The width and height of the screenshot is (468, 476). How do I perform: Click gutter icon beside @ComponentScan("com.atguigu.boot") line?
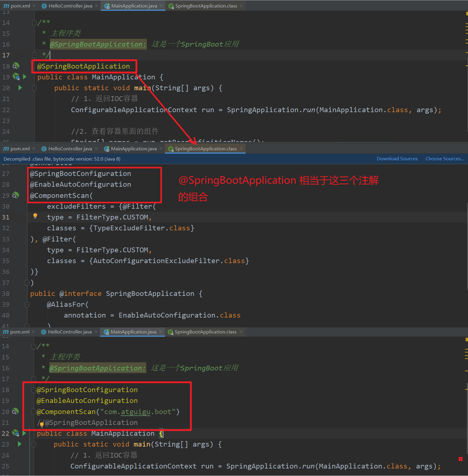coord(15,411)
